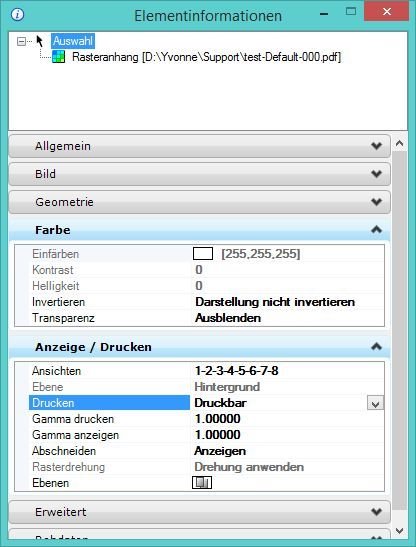
Task: Expand the Geometrie section
Action: (199, 202)
